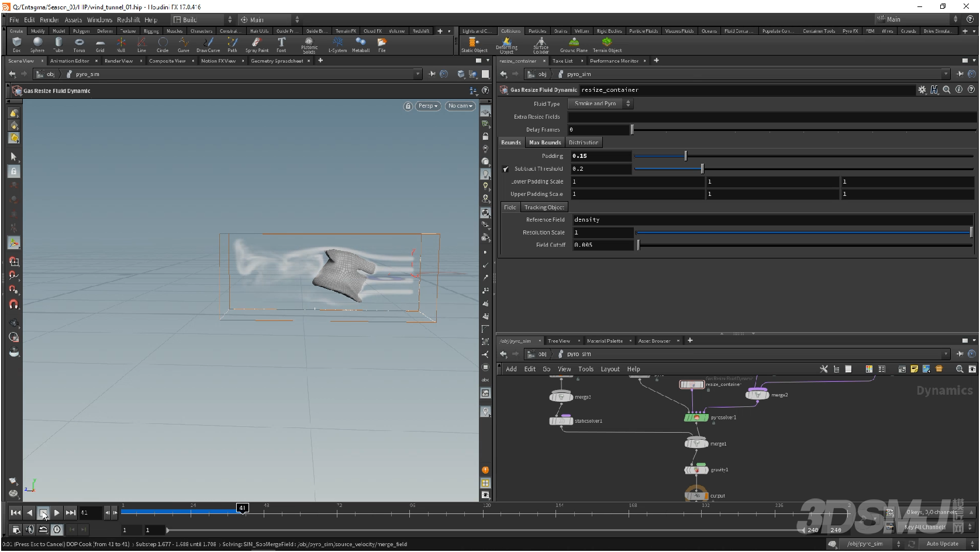Open the Main radial menu dropdown

click(x=270, y=19)
